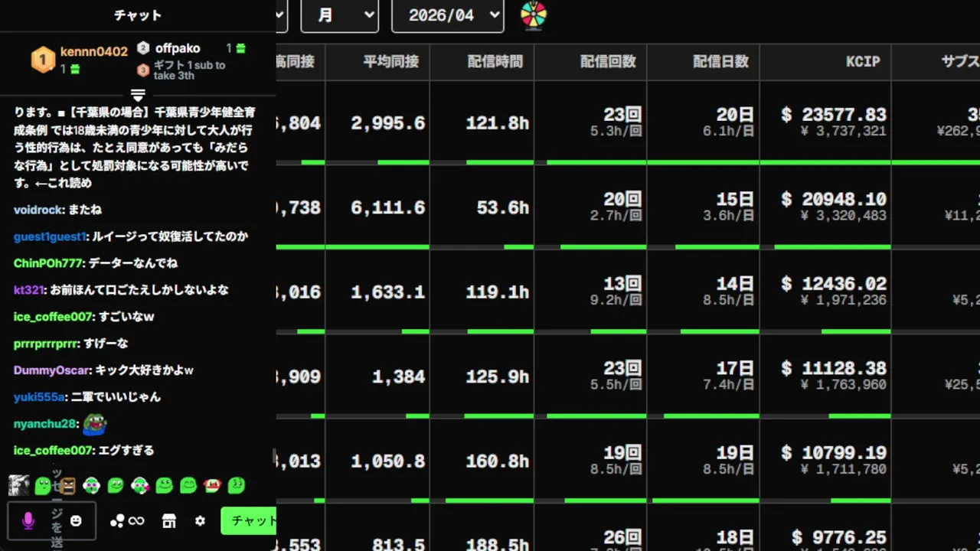The width and height of the screenshot is (980, 551).
Task: Select the last green thinking blob emote
Action: click(x=237, y=485)
